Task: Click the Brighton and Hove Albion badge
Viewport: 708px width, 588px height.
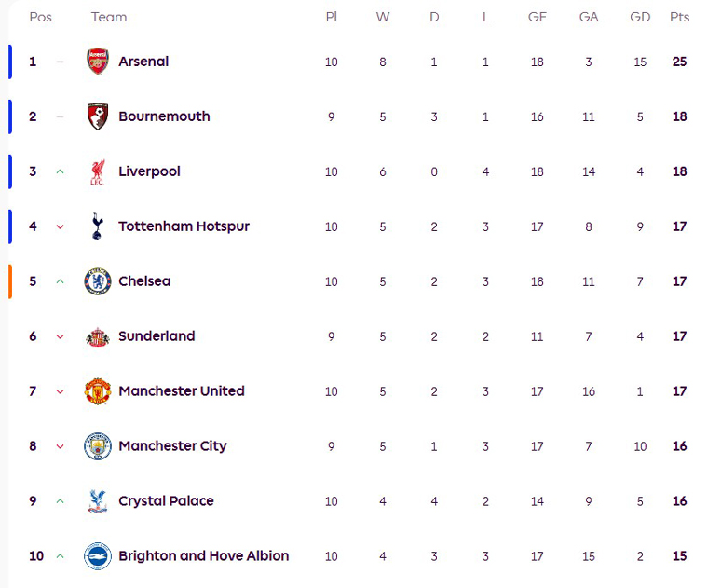Action: pyautogui.click(x=98, y=556)
